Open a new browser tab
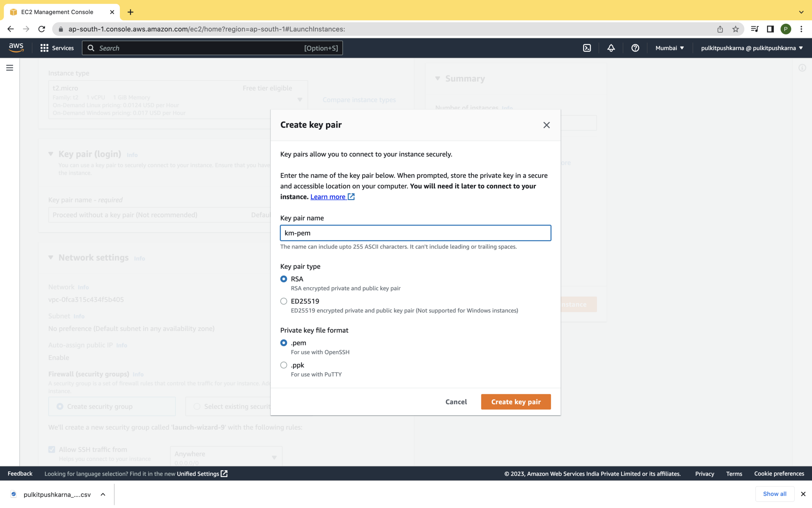 click(x=130, y=12)
